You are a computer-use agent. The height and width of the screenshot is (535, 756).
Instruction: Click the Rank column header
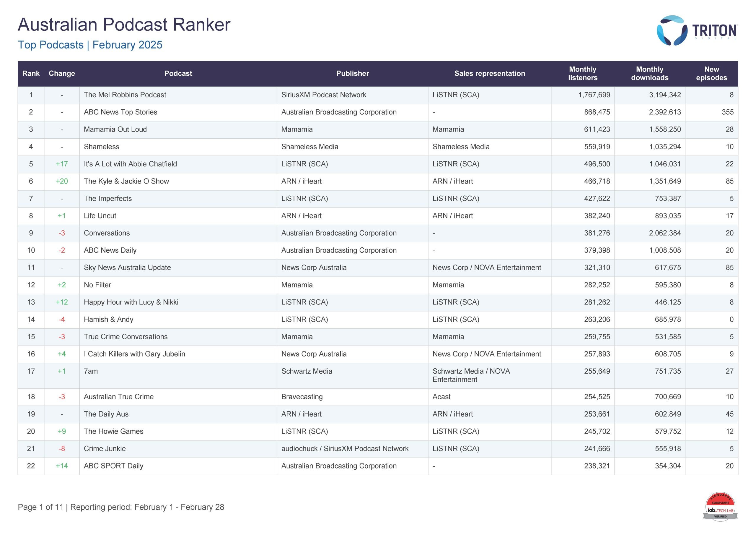tap(31, 74)
